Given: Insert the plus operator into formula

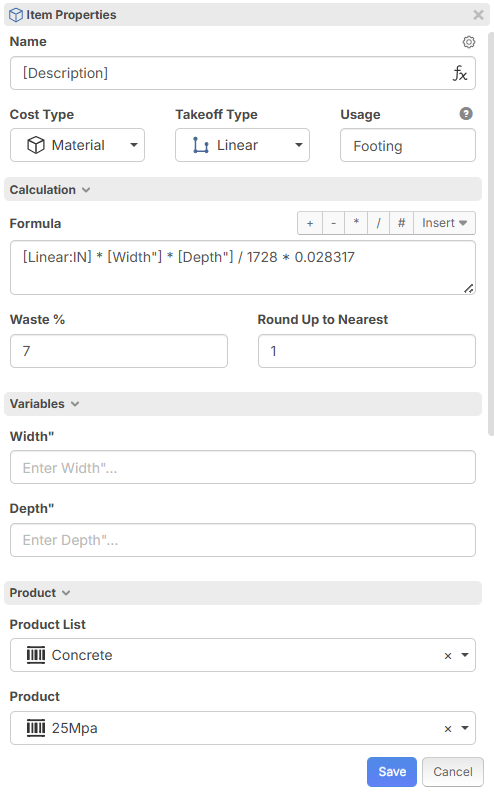Looking at the screenshot, I should (x=310, y=223).
